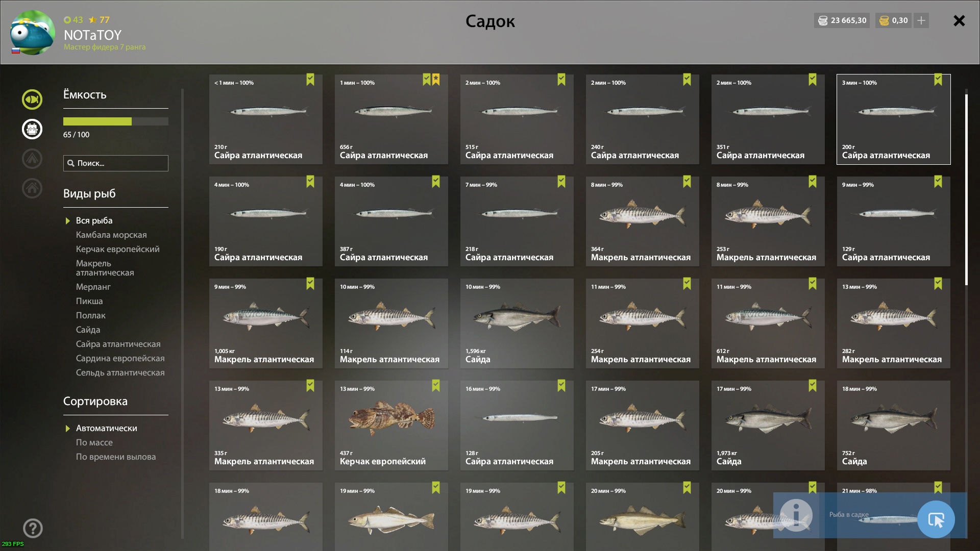Open the fish keepnet icon in sidebar
This screenshot has height=551, width=980.
click(x=32, y=99)
